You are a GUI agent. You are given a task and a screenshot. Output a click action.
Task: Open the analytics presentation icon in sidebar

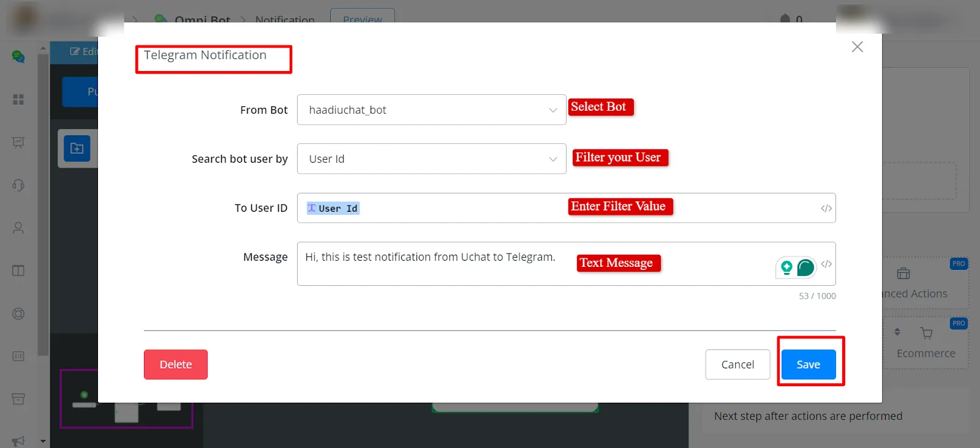(x=18, y=142)
